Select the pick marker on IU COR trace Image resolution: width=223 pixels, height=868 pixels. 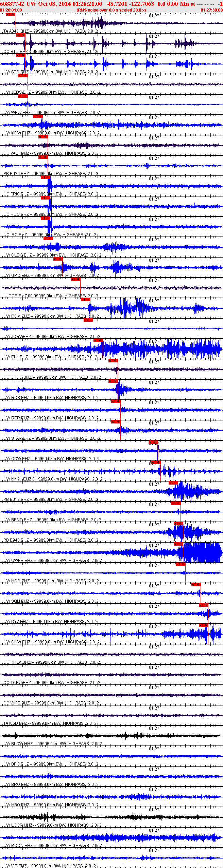76,279
